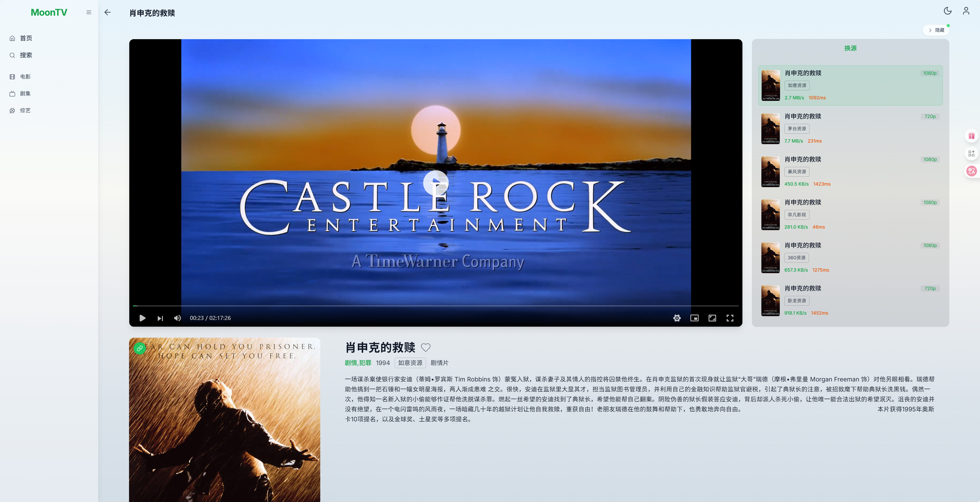The width and height of the screenshot is (980, 502).
Task: Click the MoonTV logo
Action: [x=49, y=13]
